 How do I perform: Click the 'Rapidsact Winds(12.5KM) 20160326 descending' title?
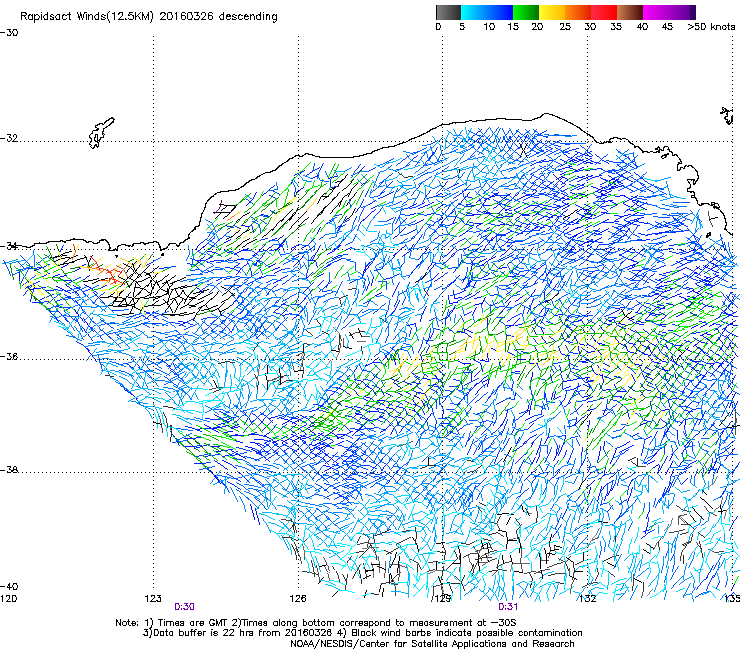coord(149,17)
